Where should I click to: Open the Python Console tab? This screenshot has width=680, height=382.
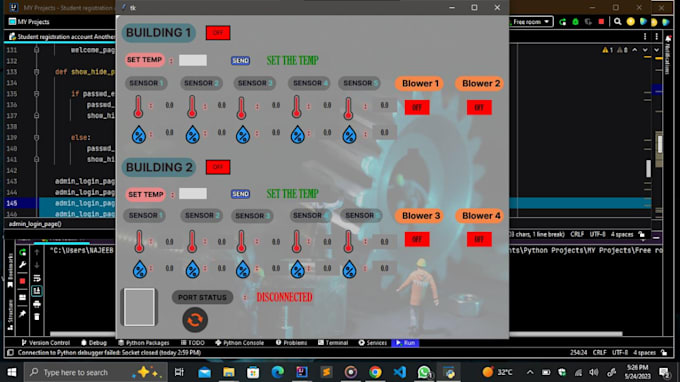pyautogui.click(x=239, y=343)
